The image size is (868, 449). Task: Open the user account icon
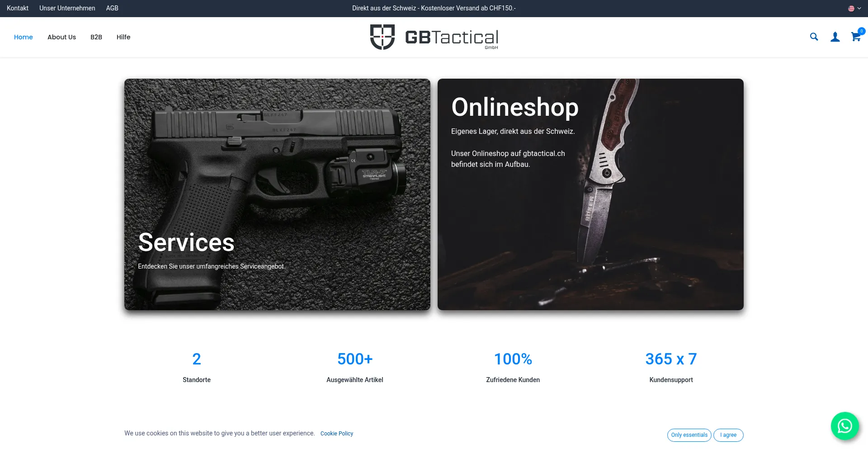[x=835, y=37]
